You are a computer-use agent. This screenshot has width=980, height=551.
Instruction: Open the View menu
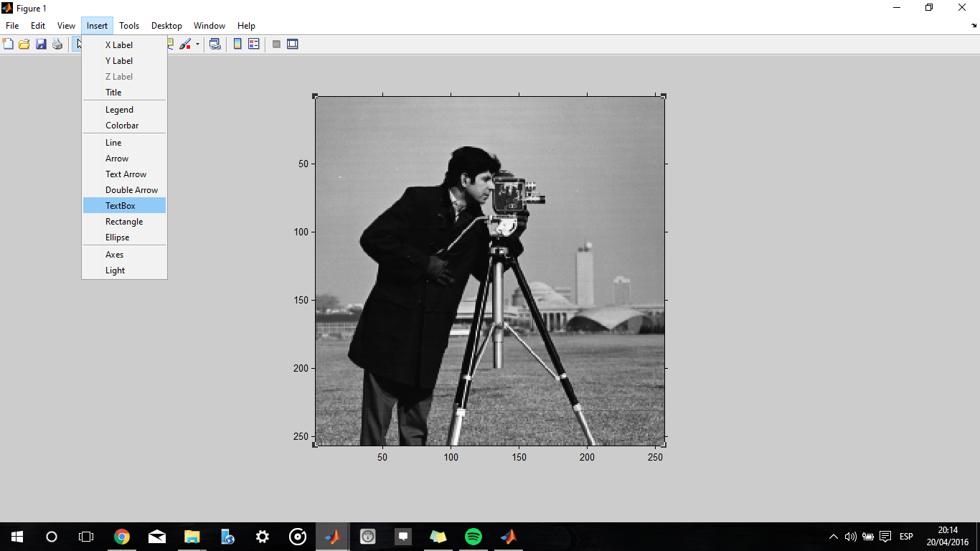(x=66, y=26)
